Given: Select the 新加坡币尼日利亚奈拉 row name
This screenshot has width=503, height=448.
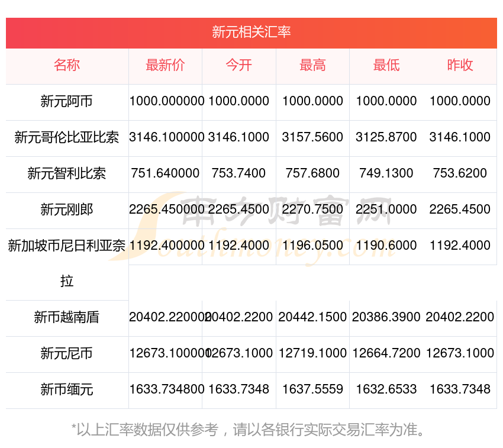Looking at the screenshot, I should click(67, 263).
